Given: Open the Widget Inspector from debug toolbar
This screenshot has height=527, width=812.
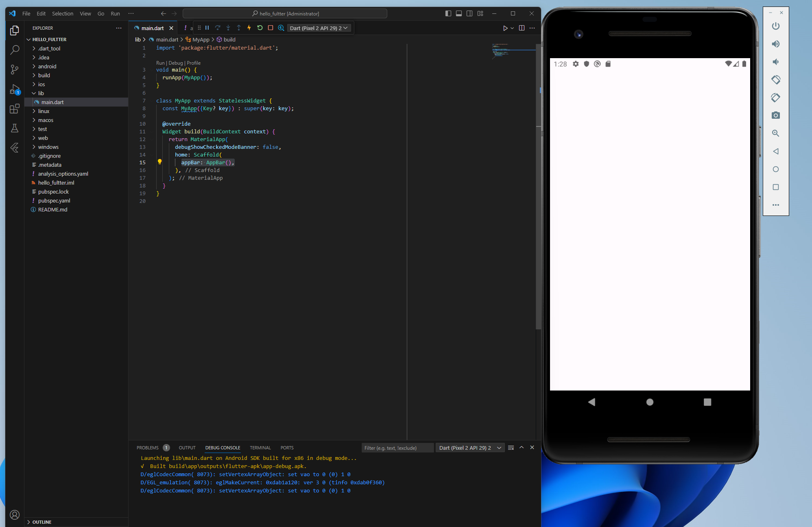Looking at the screenshot, I should (281, 28).
